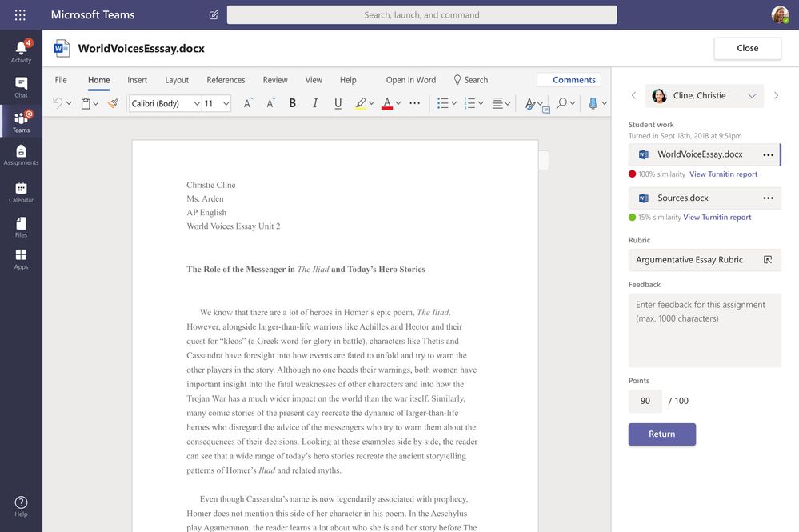Switch to the References tab
This screenshot has height=532, width=799.
coord(226,80)
